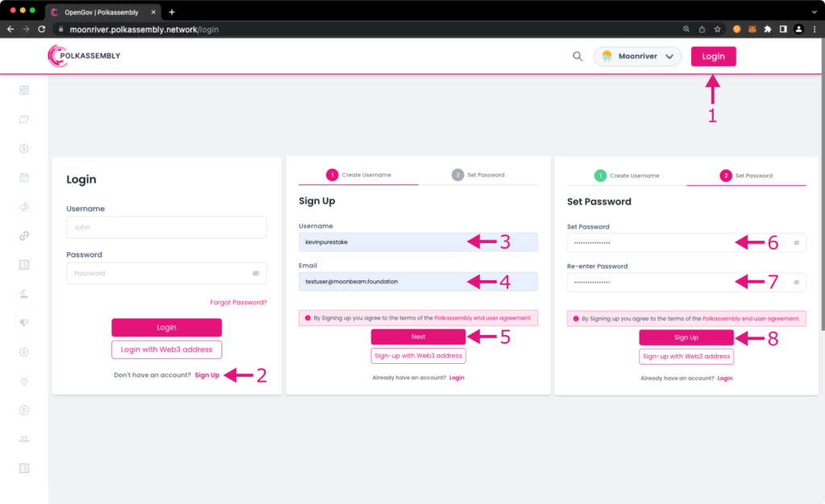Focus the Login form Username field

pyautogui.click(x=166, y=228)
